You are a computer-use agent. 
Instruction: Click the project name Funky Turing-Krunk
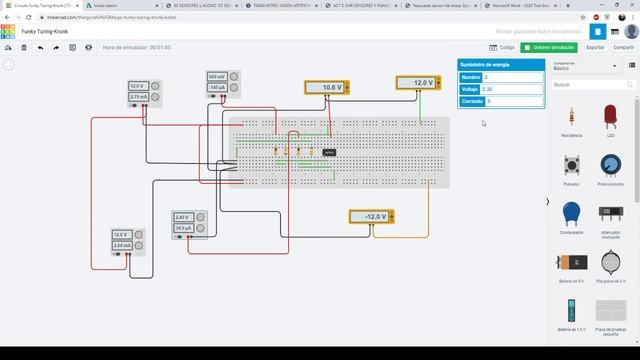tap(45, 31)
